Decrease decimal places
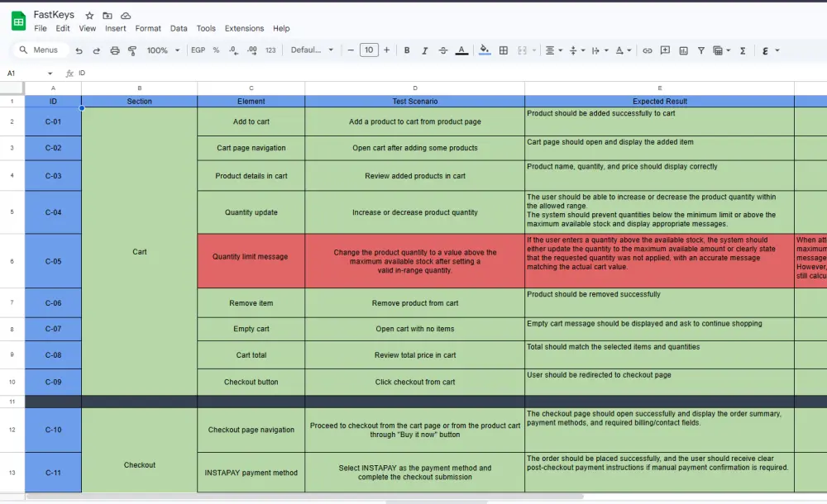 (x=233, y=50)
